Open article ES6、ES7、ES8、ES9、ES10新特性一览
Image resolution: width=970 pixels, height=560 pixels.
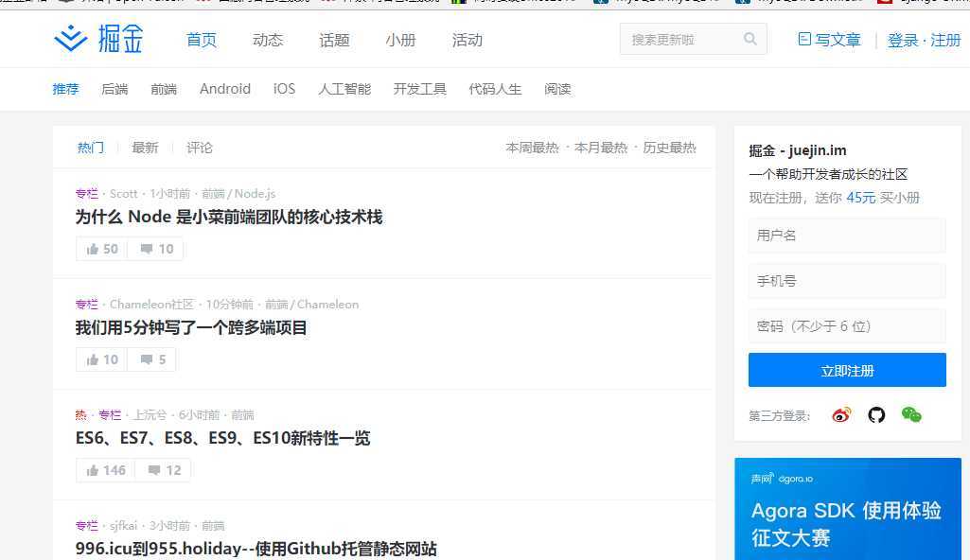(x=222, y=438)
